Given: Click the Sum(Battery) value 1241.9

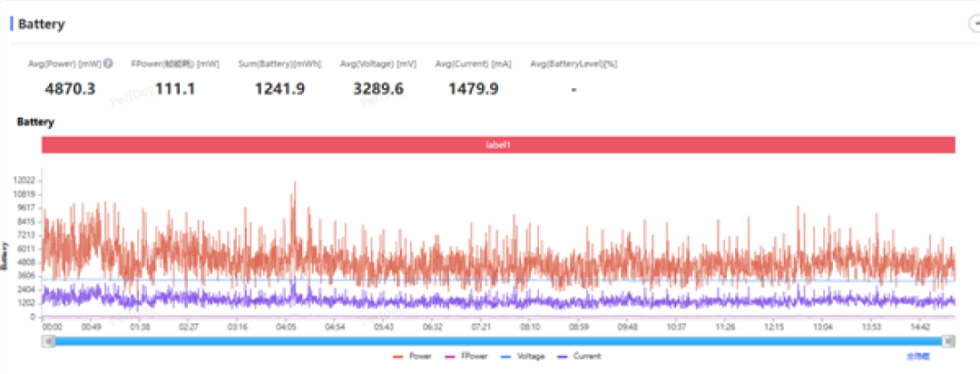Looking at the screenshot, I should (x=279, y=90).
